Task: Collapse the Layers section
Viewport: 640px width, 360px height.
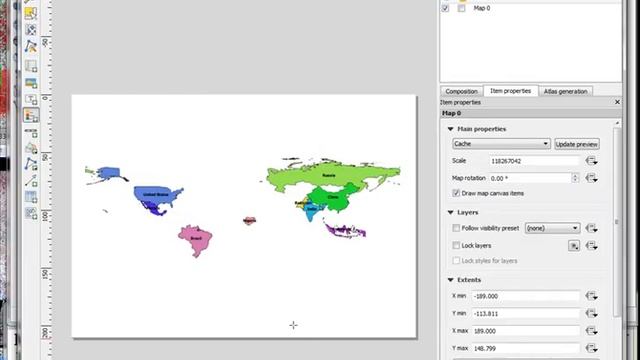Action: tap(451, 213)
